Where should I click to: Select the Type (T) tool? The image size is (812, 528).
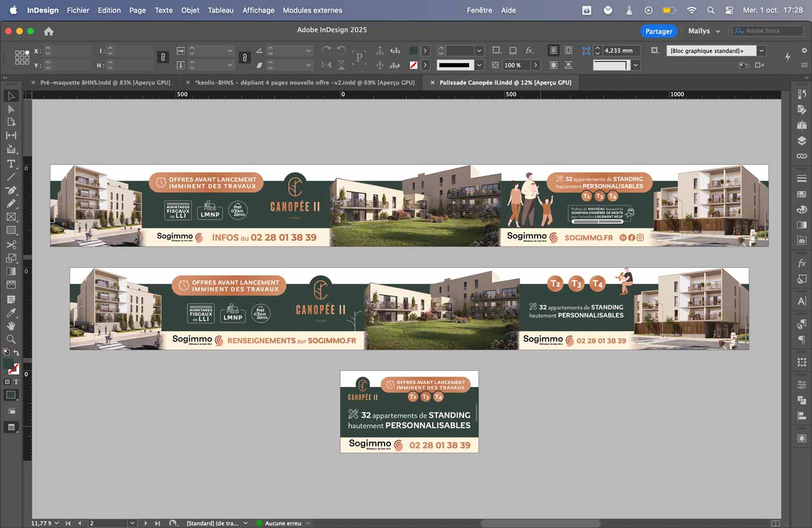(11, 164)
